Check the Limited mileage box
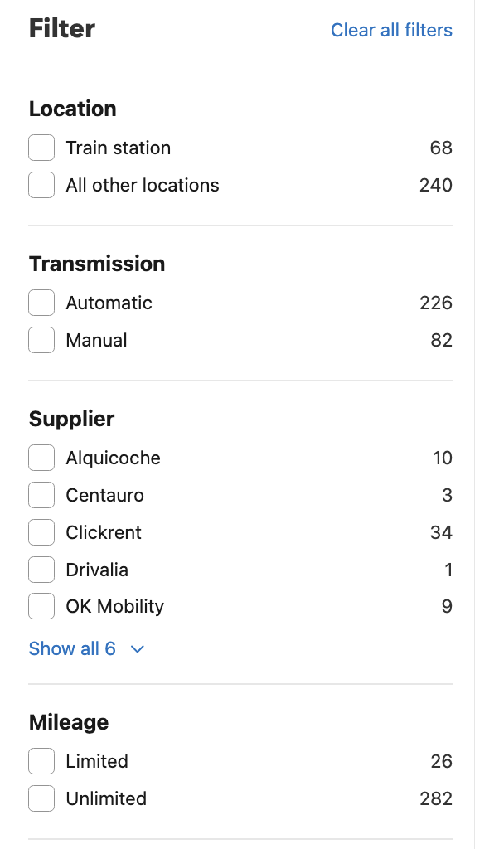504x849 pixels. coord(41,762)
